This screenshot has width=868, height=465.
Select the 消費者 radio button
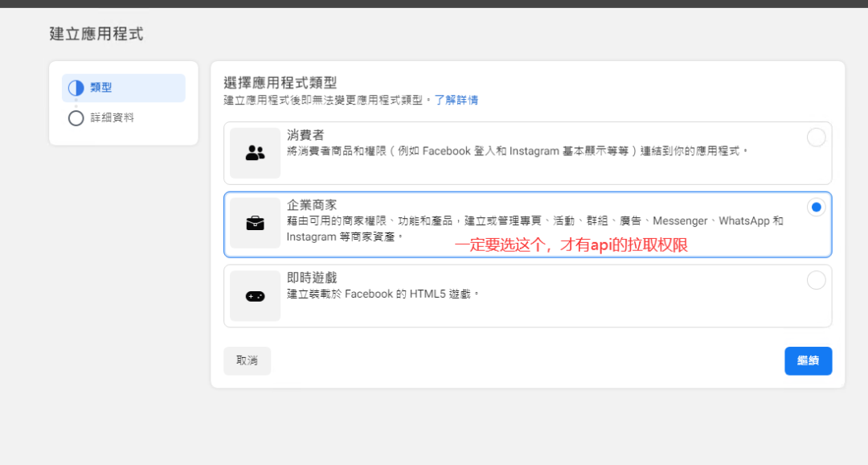point(816,137)
